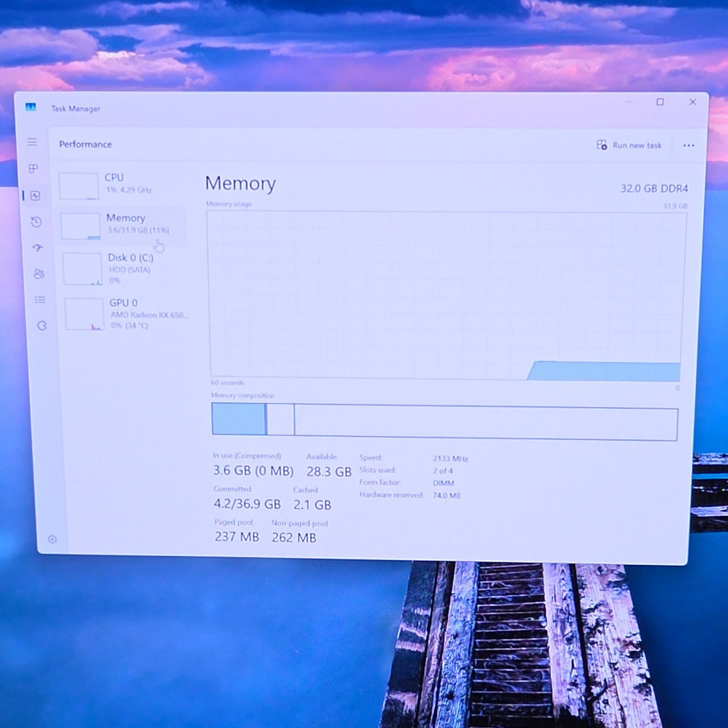Screen dimensions: 728x728
Task: Open the Details page icon
Action: pyautogui.click(x=40, y=300)
